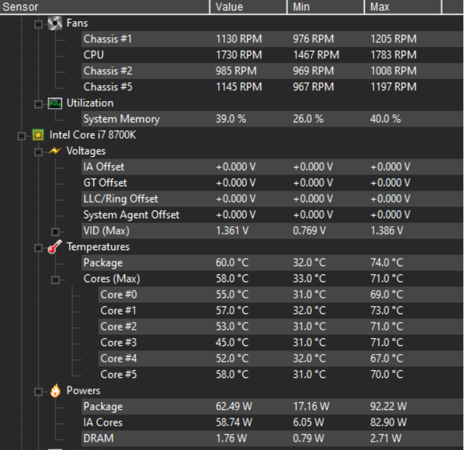Select the Chassis #2 fan row
Image resolution: width=476 pixels, height=450 pixels.
pyautogui.click(x=272, y=71)
